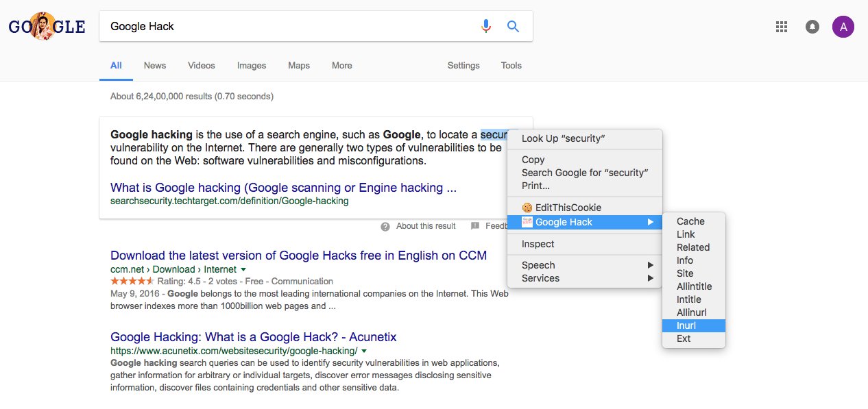Select Allinurl in the submenu
This screenshot has width=868, height=409.
click(x=694, y=312)
